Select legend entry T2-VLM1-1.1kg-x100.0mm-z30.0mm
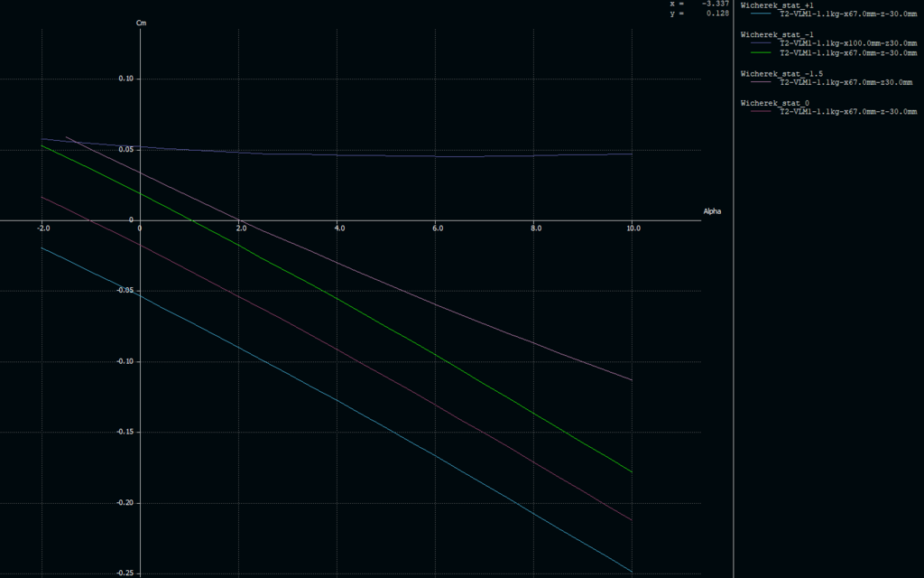This screenshot has height=578, width=924. click(x=847, y=43)
